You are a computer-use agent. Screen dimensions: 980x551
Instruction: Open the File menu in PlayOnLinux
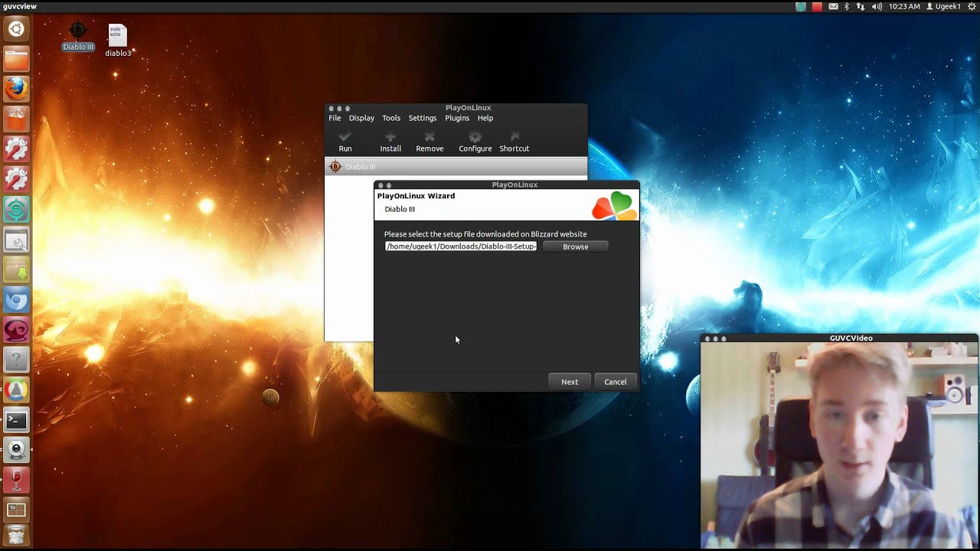click(335, 118)
